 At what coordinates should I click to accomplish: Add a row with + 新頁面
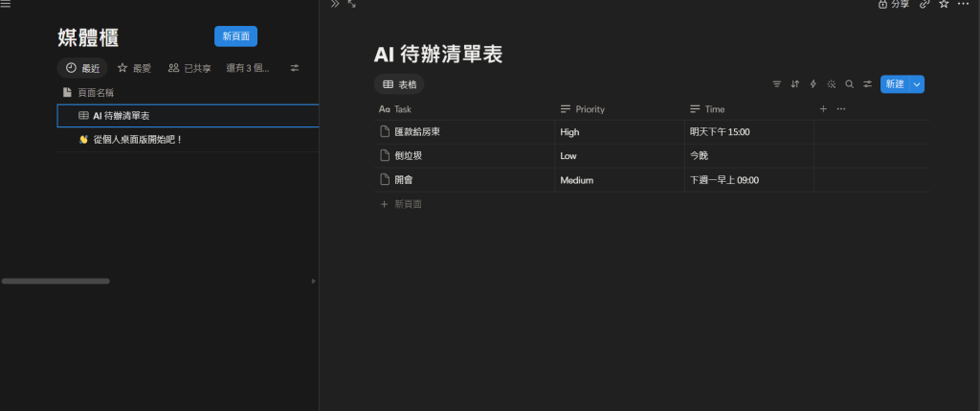click(401, 204)
